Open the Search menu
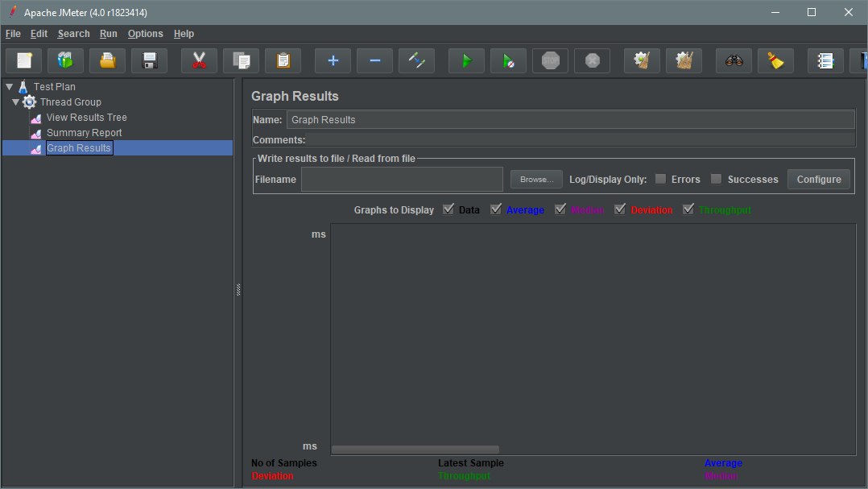Image resolution: width=868 pixels, height=489 pixels. 73,34
